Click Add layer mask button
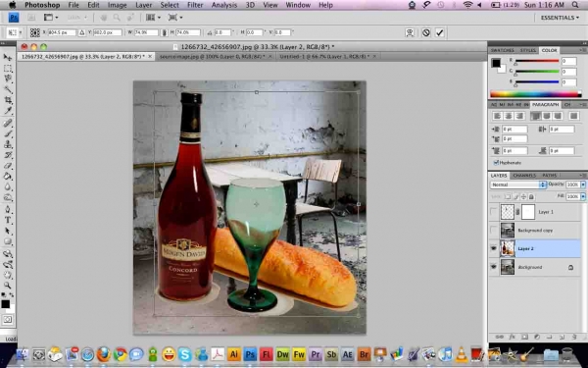Image resolution: width=588 pixels, height=368 pixels. tap(524, 338)
